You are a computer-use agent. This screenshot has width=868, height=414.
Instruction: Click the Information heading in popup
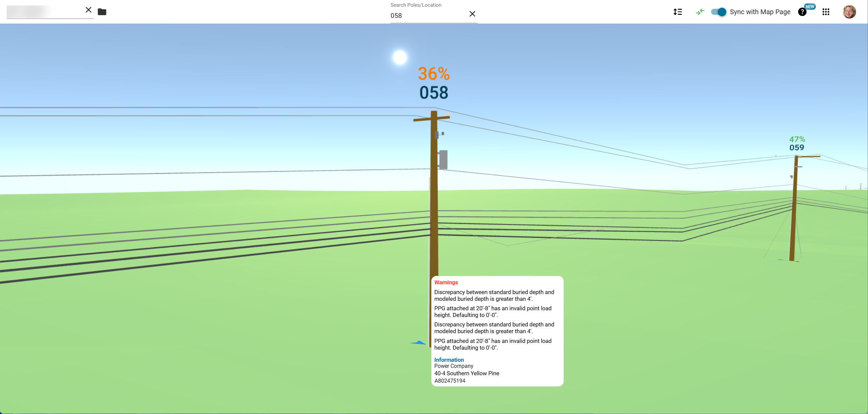[449, 360]
